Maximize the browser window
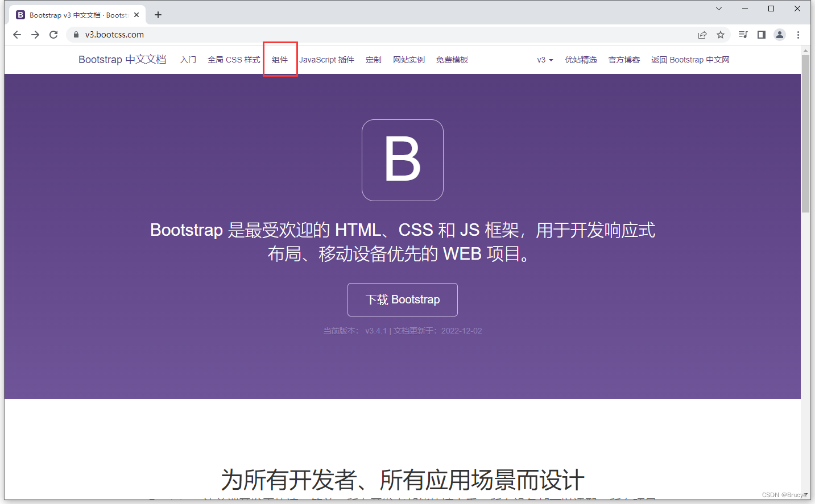 (771, 9)
